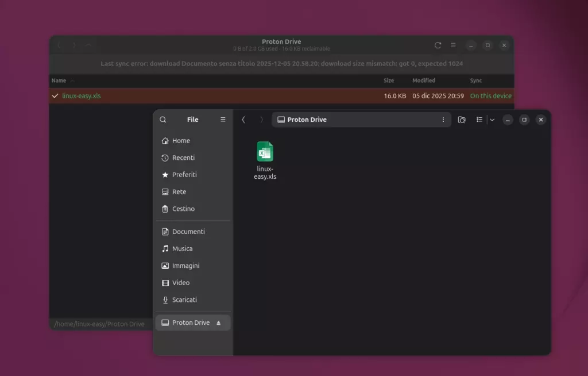Open Recenti in sidebar
The image size is (588, 376).
click(193, 158)
